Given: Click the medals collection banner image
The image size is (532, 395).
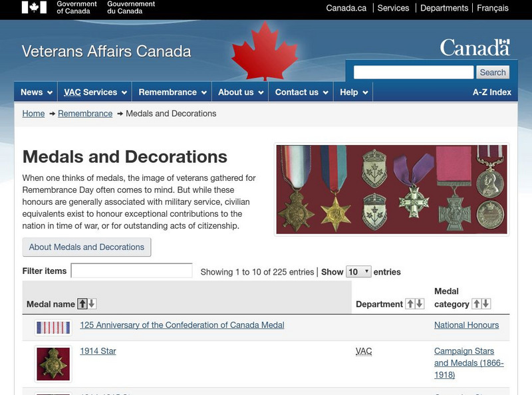Looking at the screenshot, I should pos(392,190).
